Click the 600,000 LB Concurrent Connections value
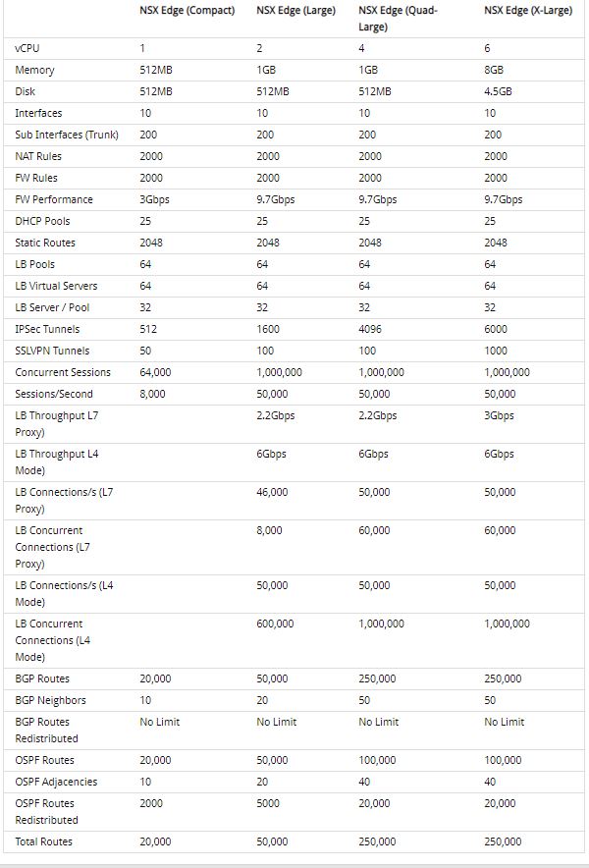The height and width of the screenshot is (868, 589). coord(275,624)
